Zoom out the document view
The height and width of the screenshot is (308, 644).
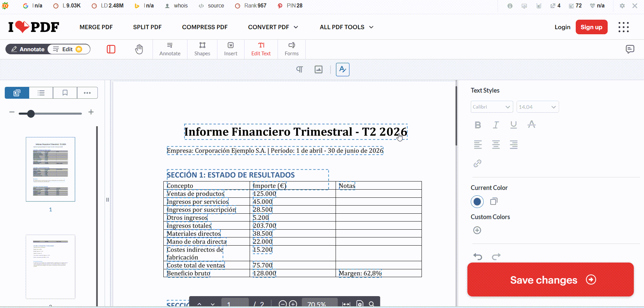click(283, 304)
